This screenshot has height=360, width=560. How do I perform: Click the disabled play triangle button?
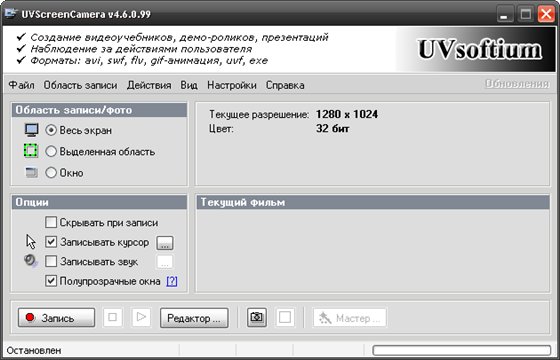[141, 317]
